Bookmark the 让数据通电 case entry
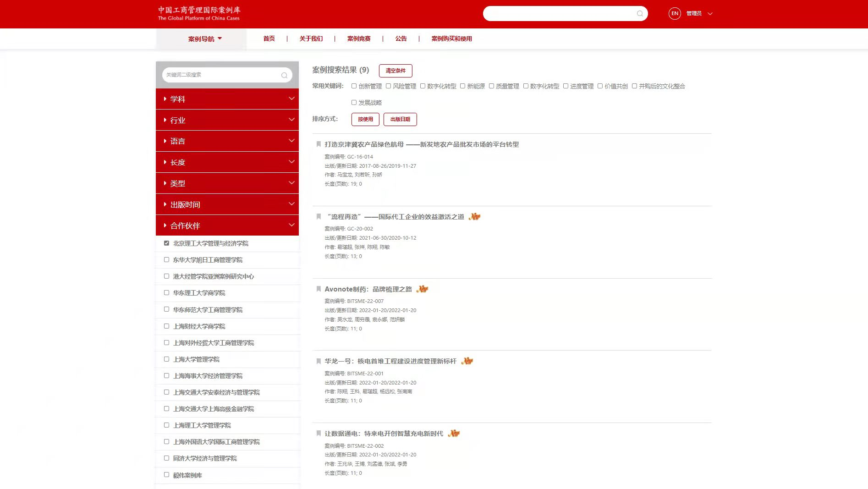Viewport: 868px width, 489px height. (x=319, y=434)
